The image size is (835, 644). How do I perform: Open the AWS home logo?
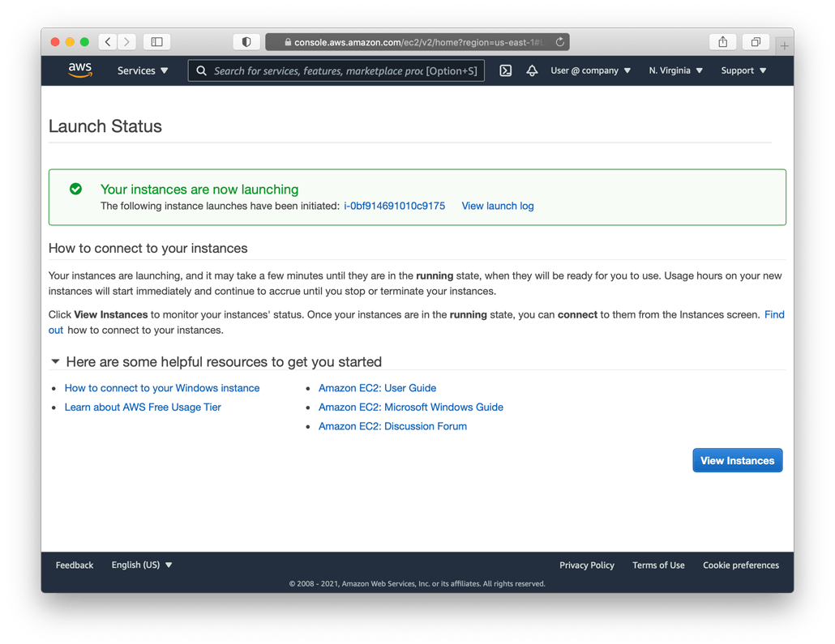point(80,70)
